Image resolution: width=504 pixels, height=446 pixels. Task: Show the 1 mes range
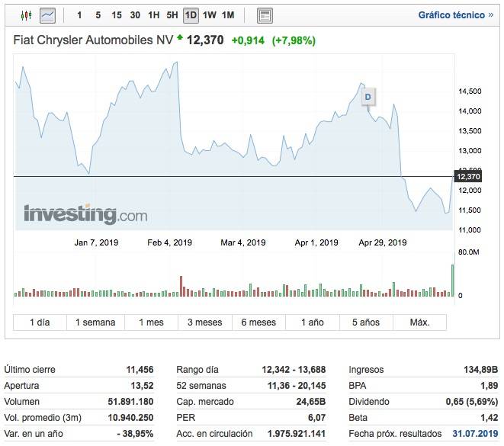pyautogui.click(x=151, y=322)
